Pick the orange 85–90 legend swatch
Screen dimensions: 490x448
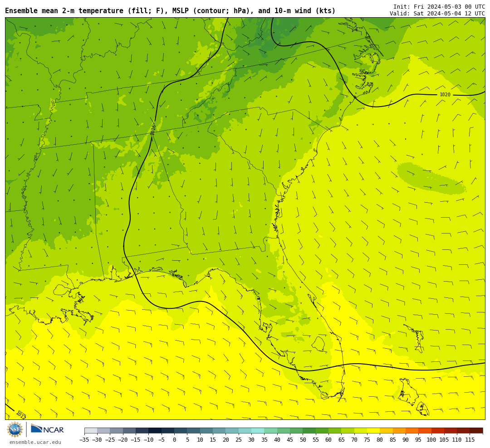(399, 431)
